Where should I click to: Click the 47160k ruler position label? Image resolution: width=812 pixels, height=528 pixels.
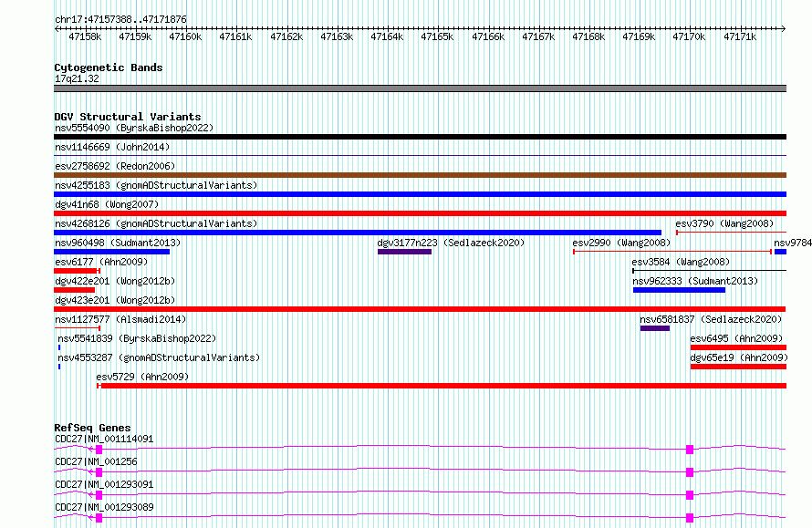pyautogui.click(x=185, y=36)
